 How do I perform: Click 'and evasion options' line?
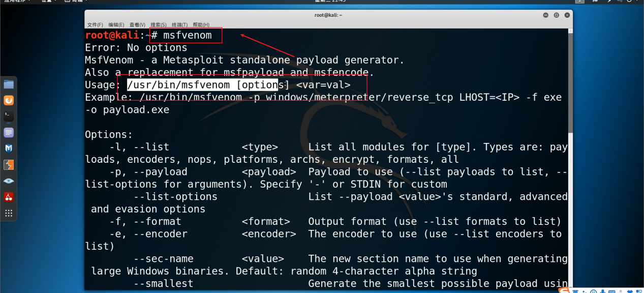tap(148, 209)
